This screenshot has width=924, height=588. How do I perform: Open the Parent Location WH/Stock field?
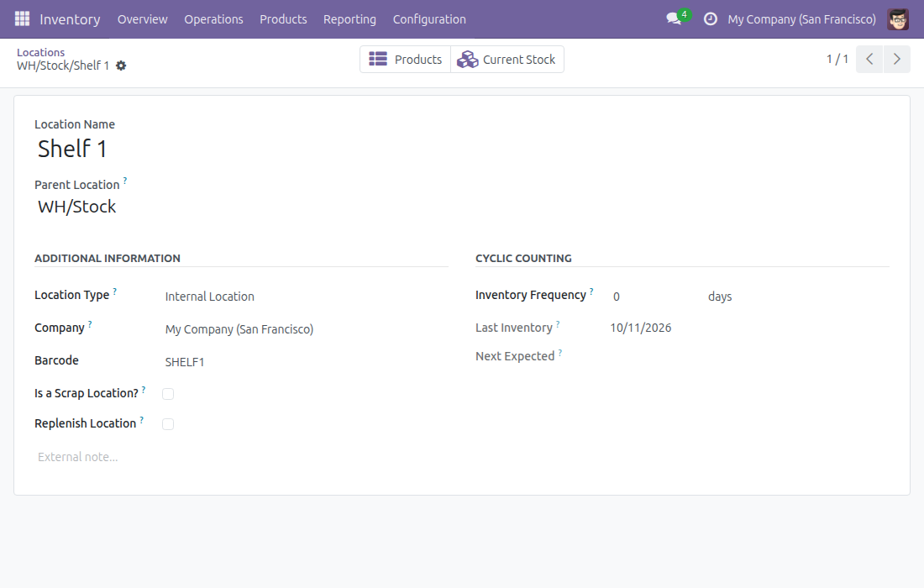(240, 207)
